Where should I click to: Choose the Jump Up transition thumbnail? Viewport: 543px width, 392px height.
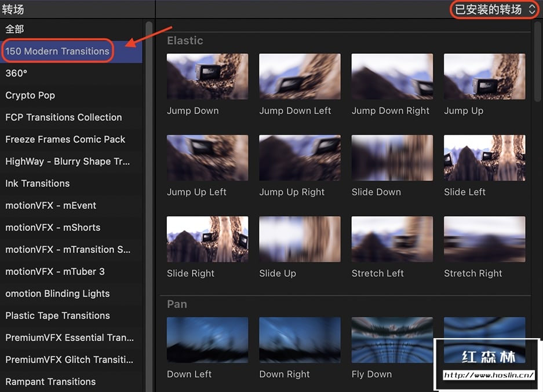click(x=484, y=76)
